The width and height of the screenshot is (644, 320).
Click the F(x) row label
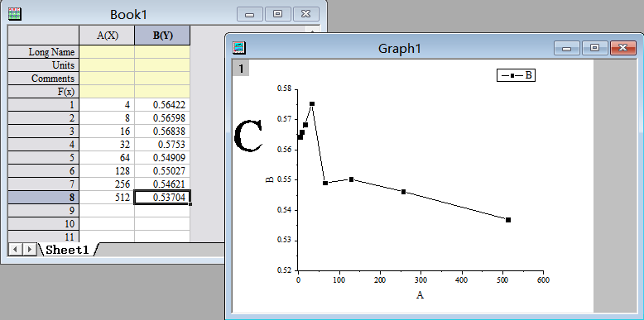click(44, 92)
